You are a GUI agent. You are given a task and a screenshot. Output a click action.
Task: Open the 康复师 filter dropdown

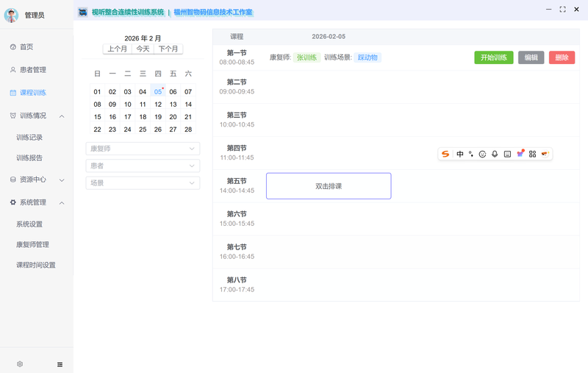point(143,149)
